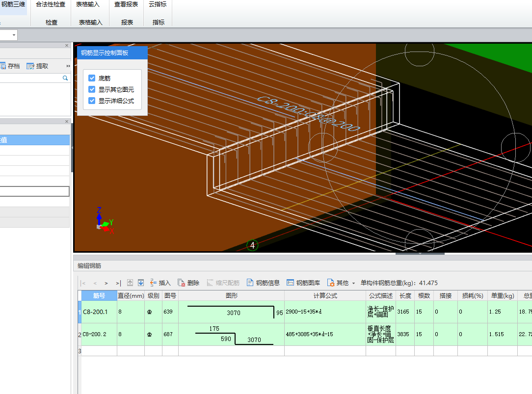This screenshot has width=532, height=394.
Task: Click the empty input box in left panel
Action: pos(35,191)
